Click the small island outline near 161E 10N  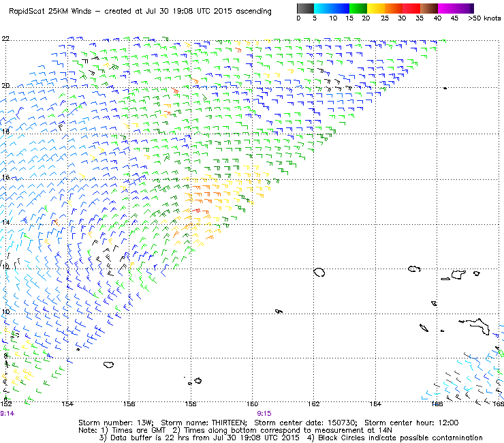point(279,311)
